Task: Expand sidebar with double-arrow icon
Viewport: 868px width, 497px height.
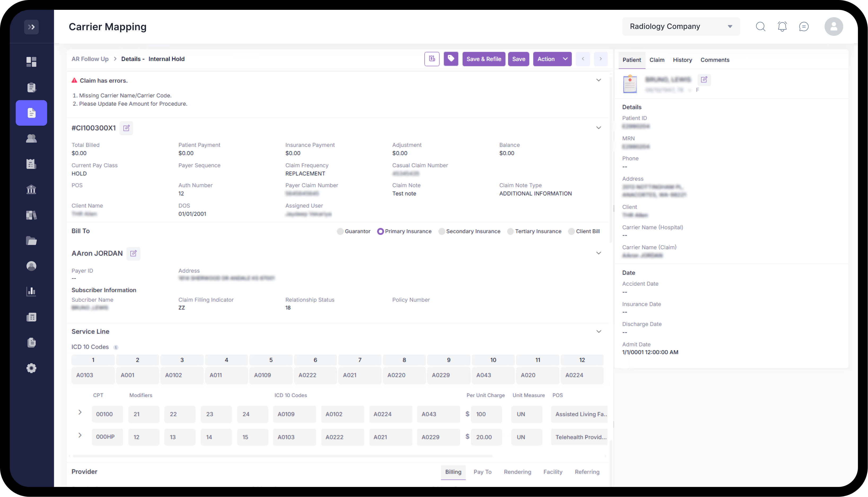Action: click(x=31, y=27)
